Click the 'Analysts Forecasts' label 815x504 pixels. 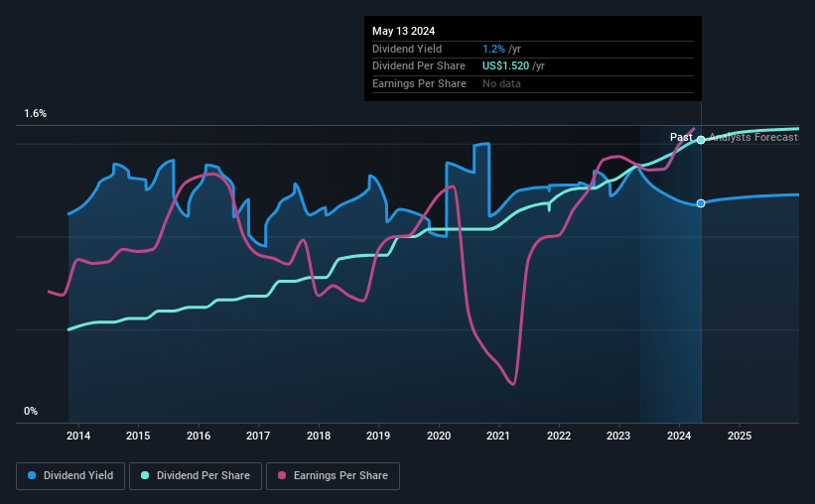[x=754, y=137]
